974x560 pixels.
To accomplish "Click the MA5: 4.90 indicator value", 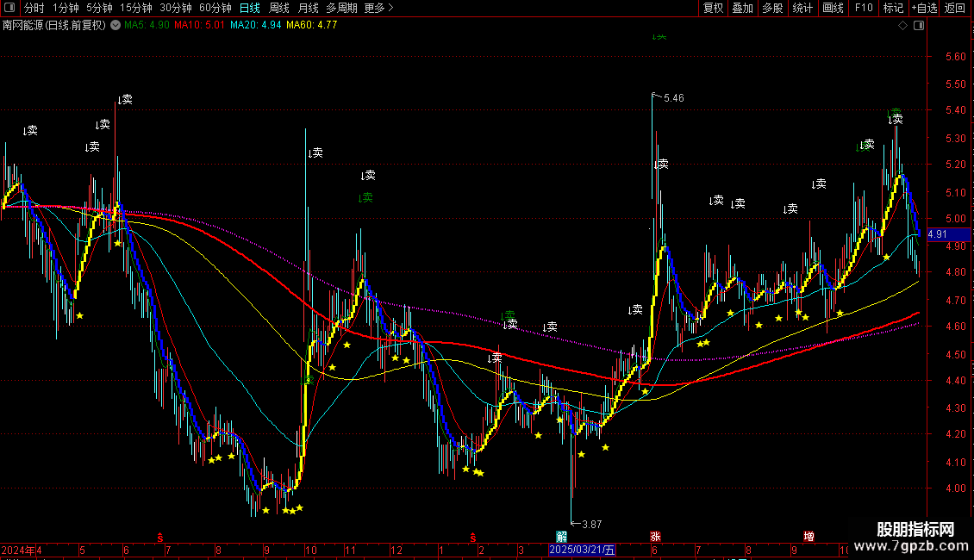I will (147, 25).
